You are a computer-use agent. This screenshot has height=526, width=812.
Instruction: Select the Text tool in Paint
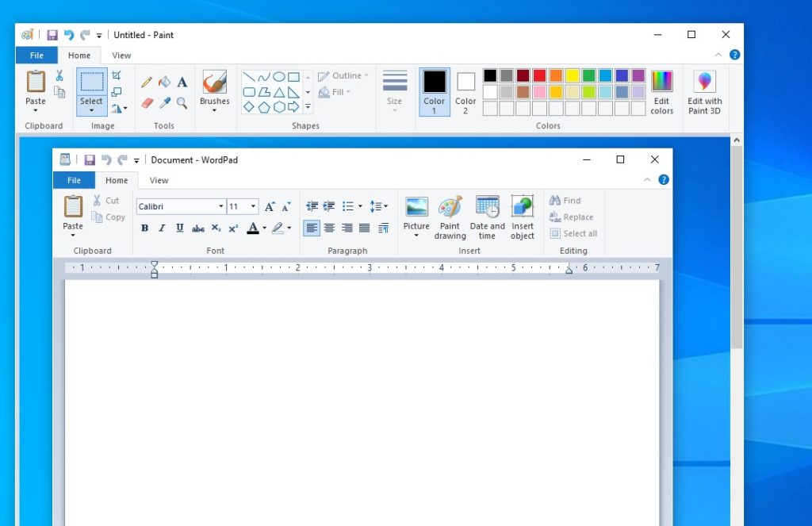point(182,82)
